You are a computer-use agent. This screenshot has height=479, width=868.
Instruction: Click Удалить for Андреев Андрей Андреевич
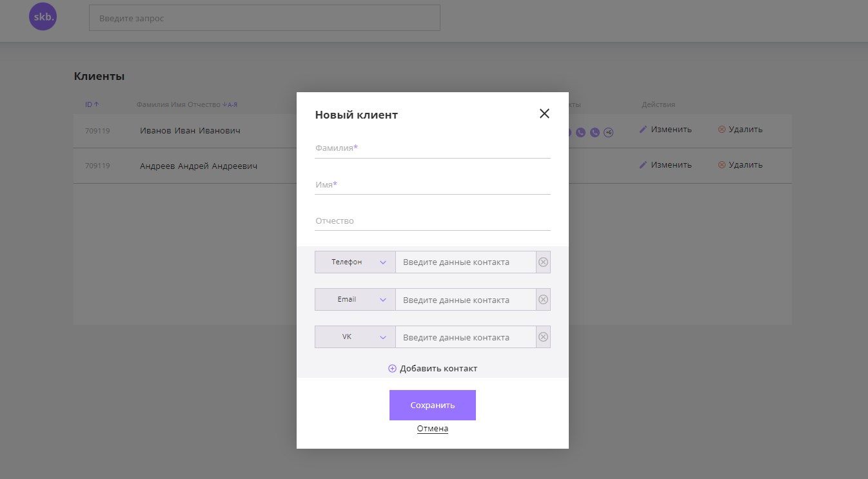click(x=740, y=165)
